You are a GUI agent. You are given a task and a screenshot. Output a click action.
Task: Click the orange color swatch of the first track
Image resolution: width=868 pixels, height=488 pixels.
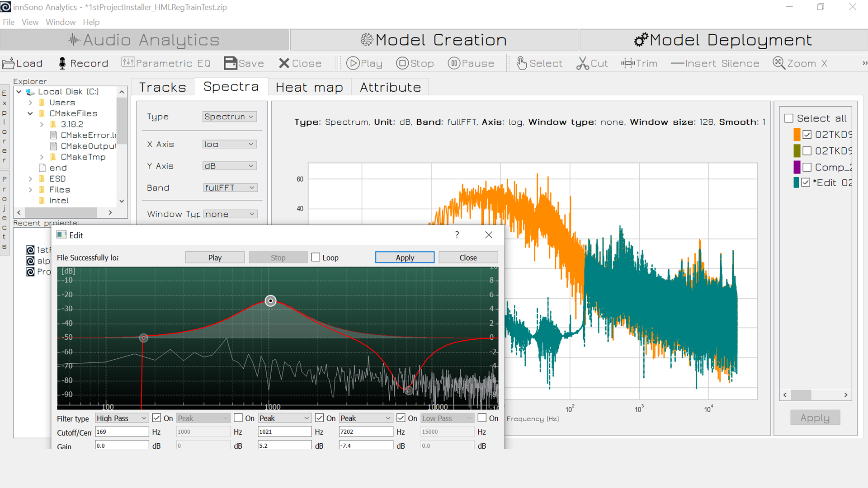(x=797, y=135)
